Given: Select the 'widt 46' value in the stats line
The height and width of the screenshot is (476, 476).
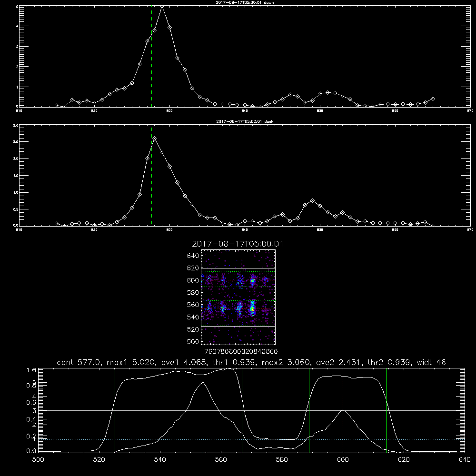Looking at the screenshot, I should tap(431, 362).
